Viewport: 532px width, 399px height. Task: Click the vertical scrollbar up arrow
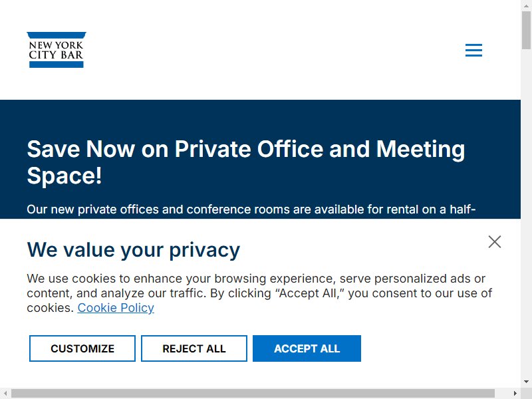coord(526,5)
